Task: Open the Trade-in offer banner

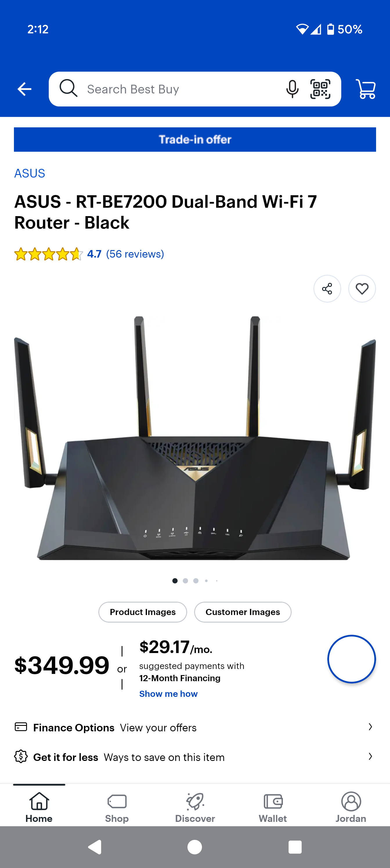Action: click(195, 140)
